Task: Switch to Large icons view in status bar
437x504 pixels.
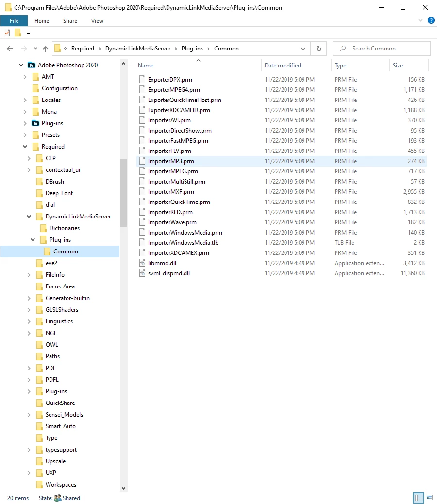Action: (429, 498)
